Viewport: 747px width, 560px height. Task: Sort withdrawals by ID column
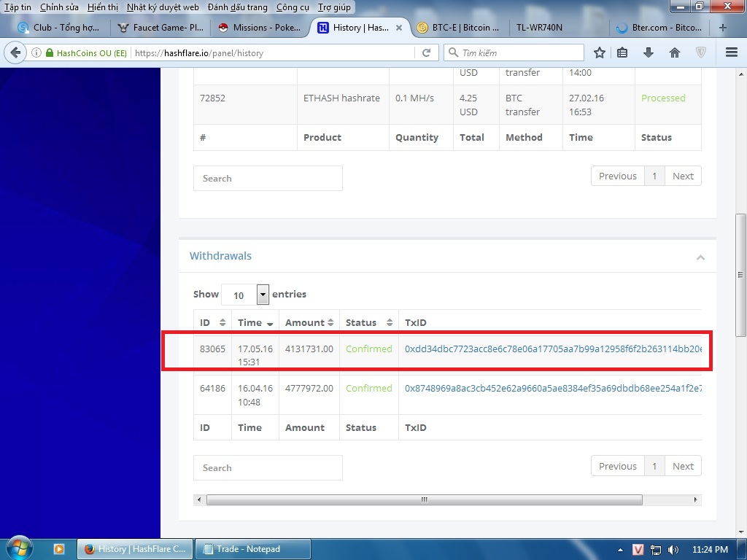(212, 322)
